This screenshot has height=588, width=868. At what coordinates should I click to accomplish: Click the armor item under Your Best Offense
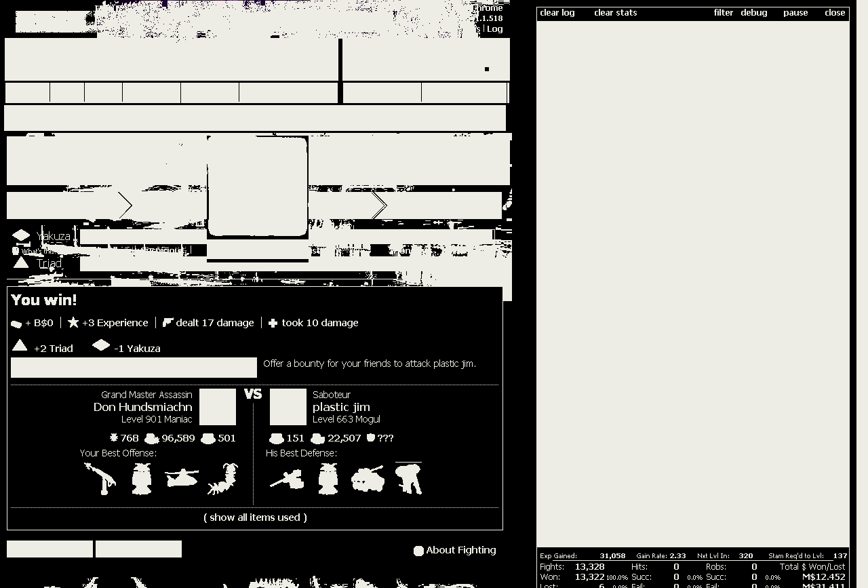142,478
